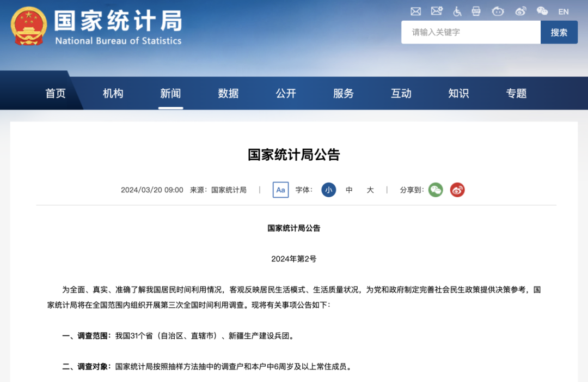Click the robot assistant face icon
588x382 pixels.
click(498, 11)
